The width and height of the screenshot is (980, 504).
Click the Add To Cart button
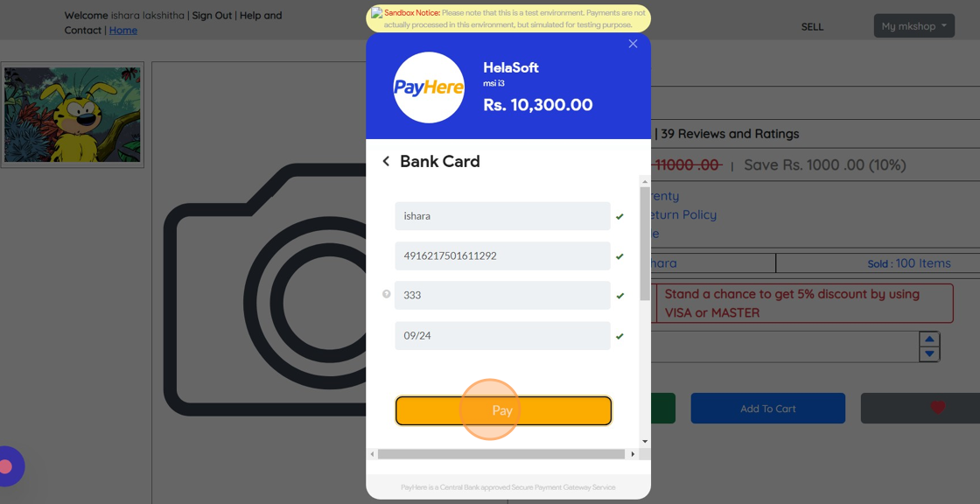767,409
